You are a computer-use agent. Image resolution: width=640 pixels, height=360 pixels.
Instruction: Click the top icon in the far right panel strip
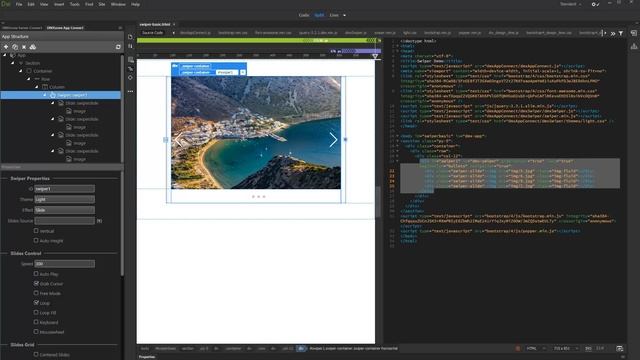click(x=633, y=33)
